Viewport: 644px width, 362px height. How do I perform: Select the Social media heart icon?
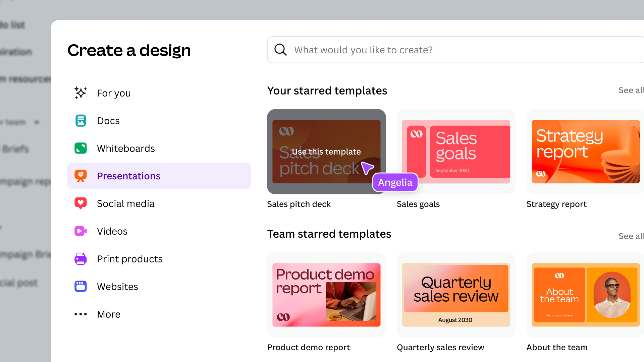[80, 203]
